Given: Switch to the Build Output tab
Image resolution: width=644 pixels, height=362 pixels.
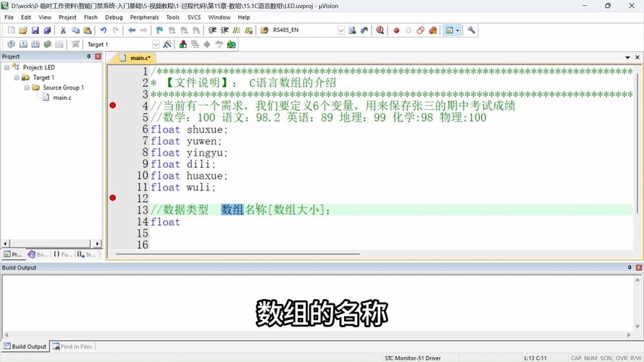Looking at the screenshot, I should (25, 346).
